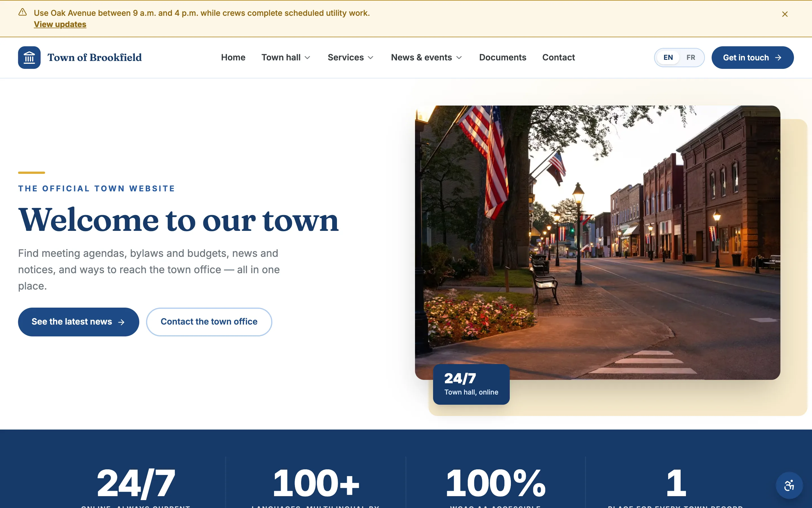Click THE OFFICIAL TOWN WEBSITE label
The width and height of the screenshot is (812, 508).
point(97,189)
